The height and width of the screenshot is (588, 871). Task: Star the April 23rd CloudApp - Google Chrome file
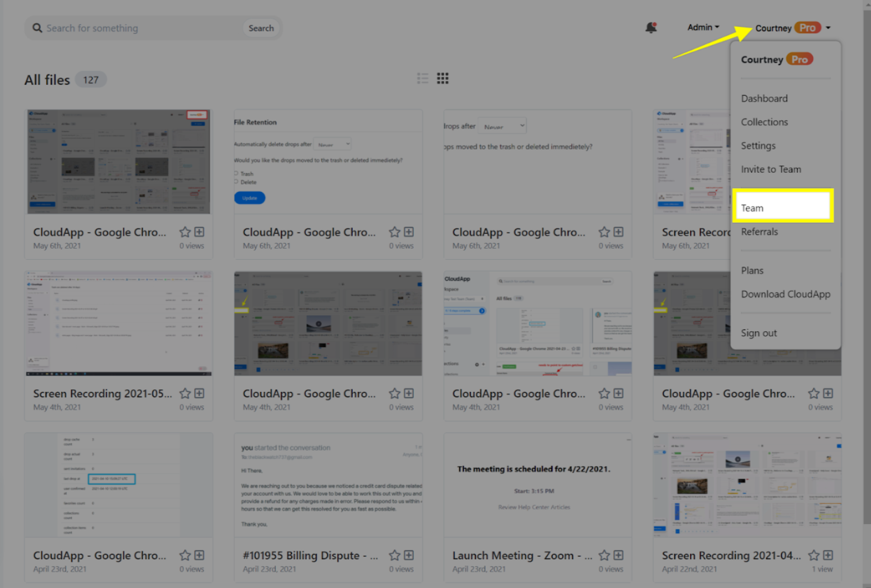point(185,555)
